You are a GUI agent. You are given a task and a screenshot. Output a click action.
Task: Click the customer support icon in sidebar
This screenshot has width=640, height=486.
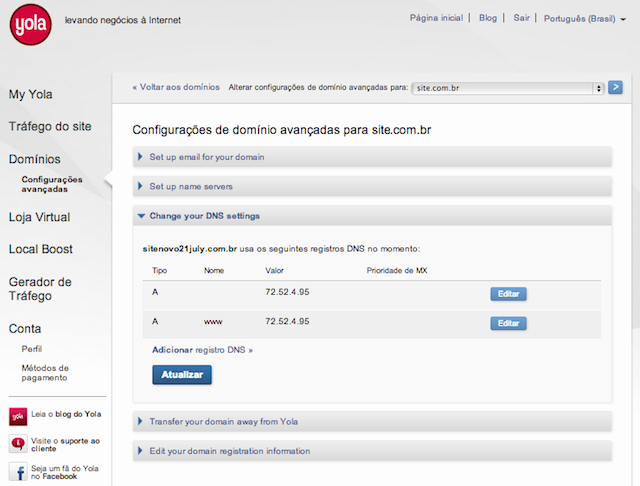[17, 444]
